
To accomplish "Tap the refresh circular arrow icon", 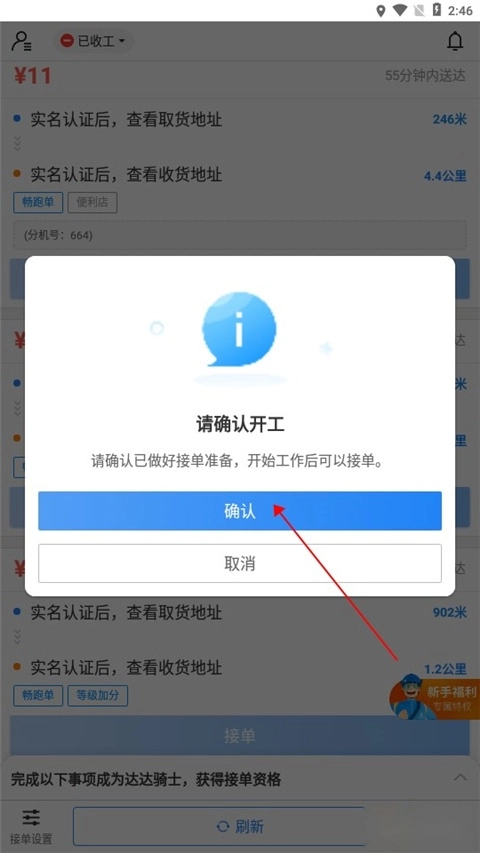I will pos(223,827).
